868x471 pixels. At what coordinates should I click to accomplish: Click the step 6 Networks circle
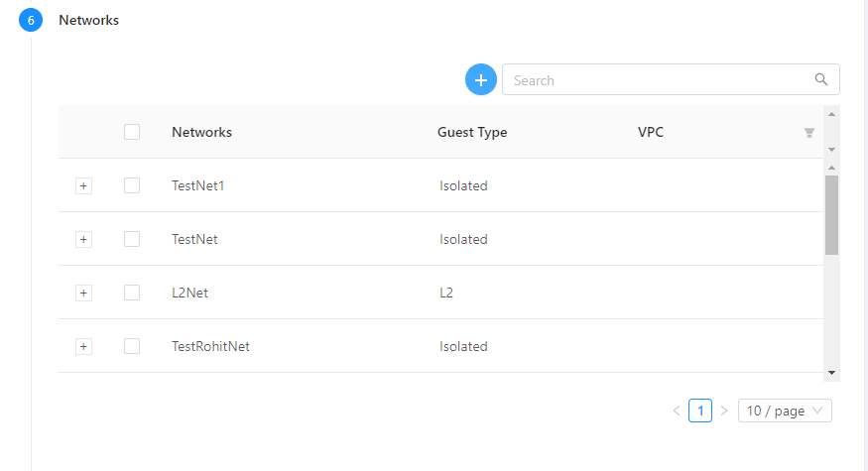tap(31, 20)
